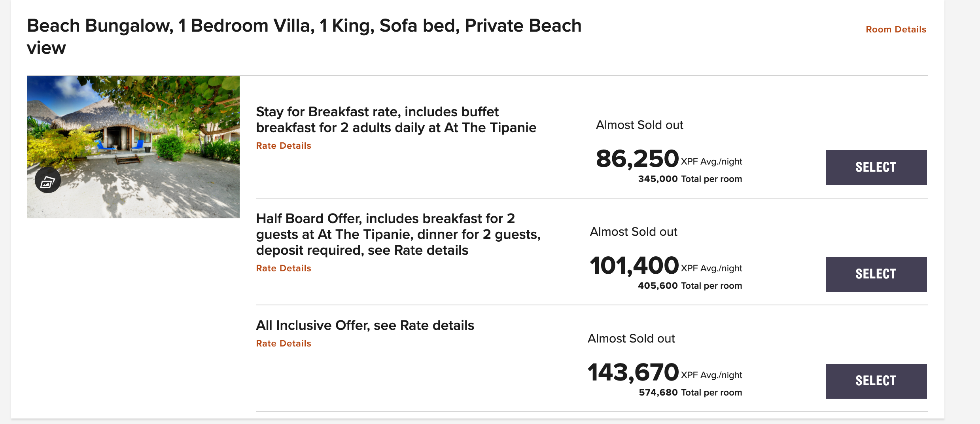The height and width of the screenshot is (424, 980).
Task: Select the 86,250 XPF Stay for Breakfast rate
Action: (876, 168)
